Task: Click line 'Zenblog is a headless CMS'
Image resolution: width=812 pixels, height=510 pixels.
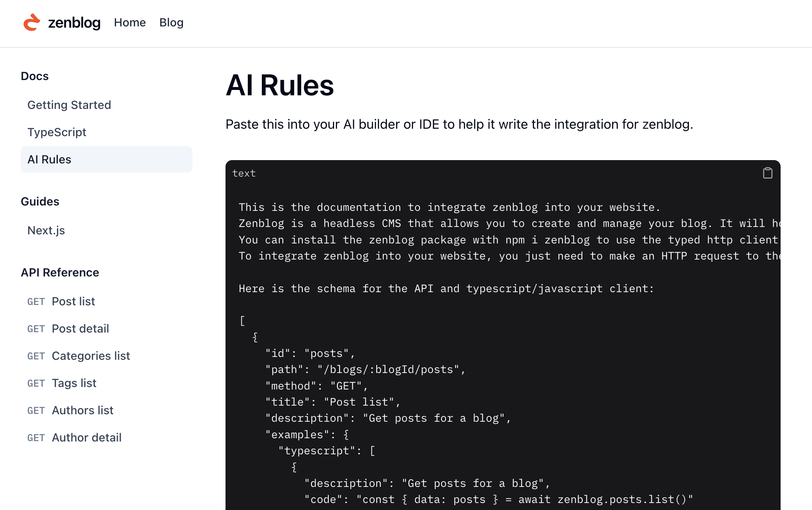Action: click(x=509, y=224)
